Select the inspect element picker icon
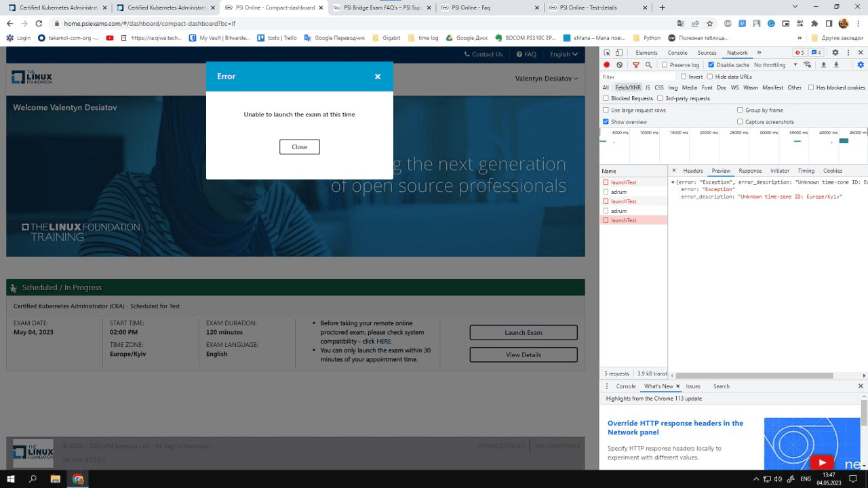This screenshot has height=488, width=868. (607, 53)
